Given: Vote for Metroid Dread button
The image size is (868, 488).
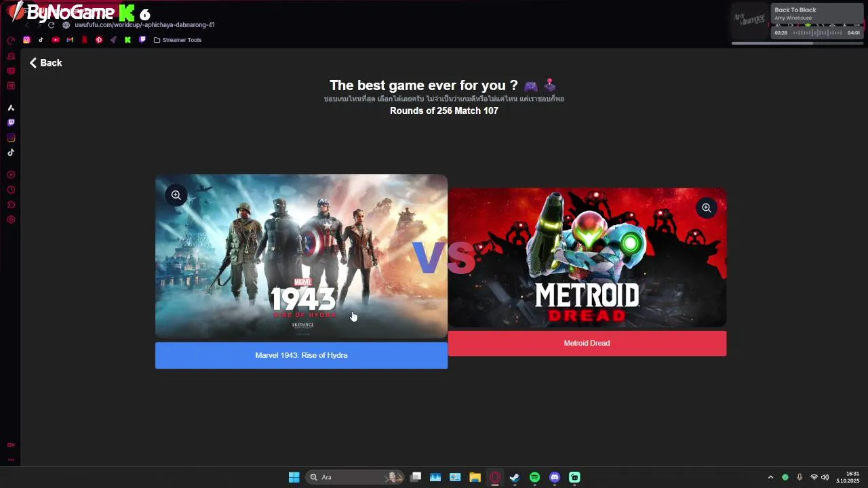Looking at the screenshot, I should click(x=587, y=343).
